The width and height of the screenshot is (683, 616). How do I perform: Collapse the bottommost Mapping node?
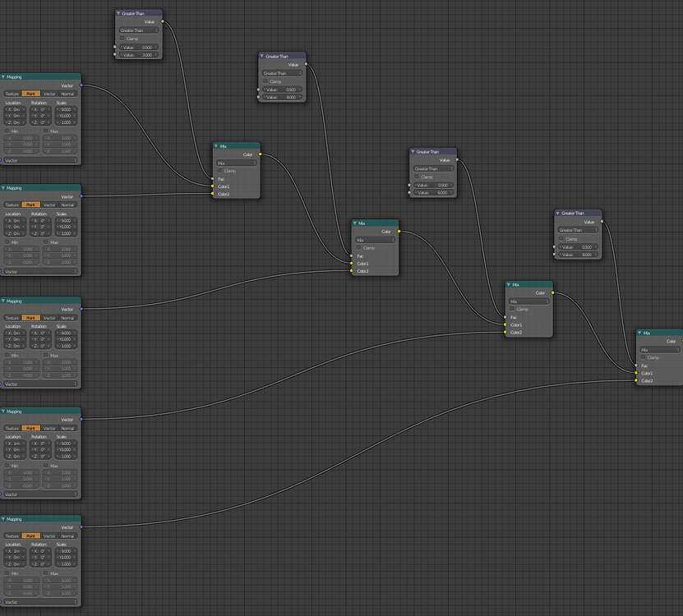[x=3, y=519]
